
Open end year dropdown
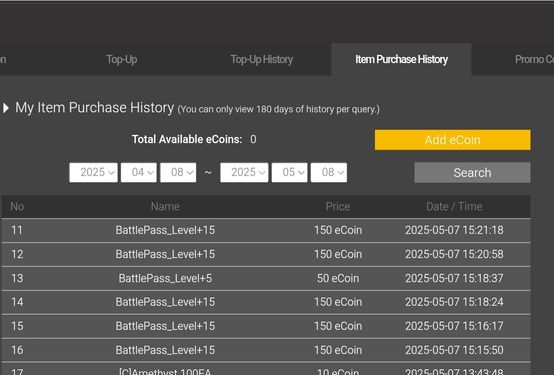click(244, 172)
